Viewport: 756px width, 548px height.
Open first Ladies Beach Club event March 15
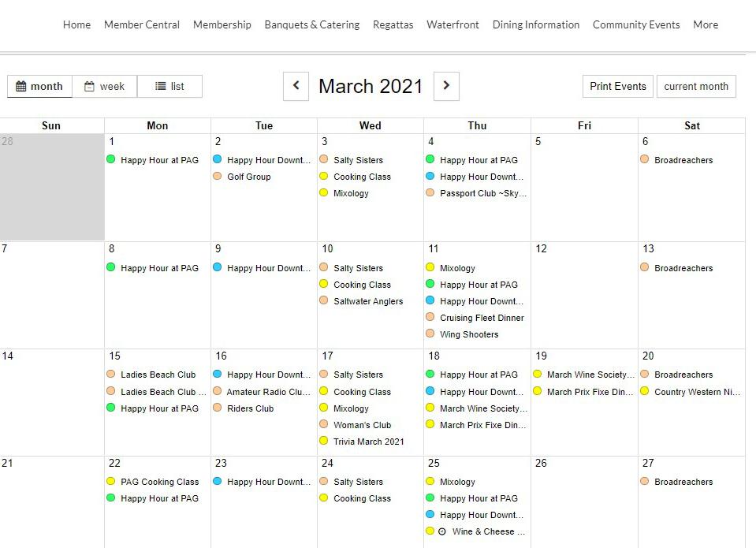(158, 375)
